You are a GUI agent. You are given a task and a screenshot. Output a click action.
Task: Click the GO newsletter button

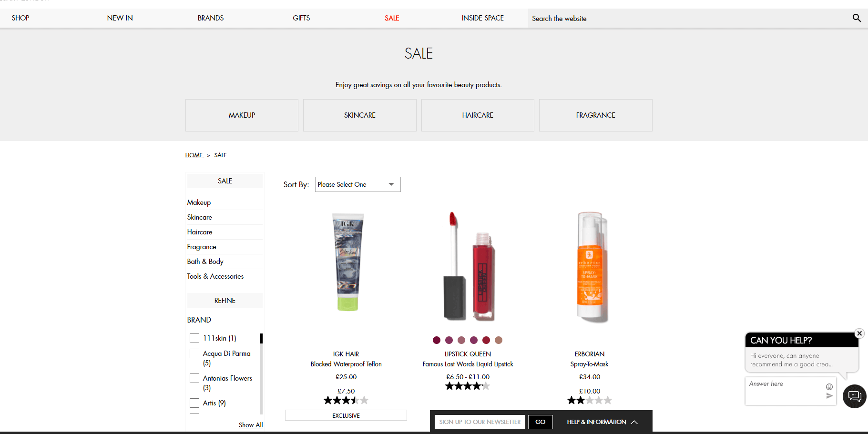(541, 422)
